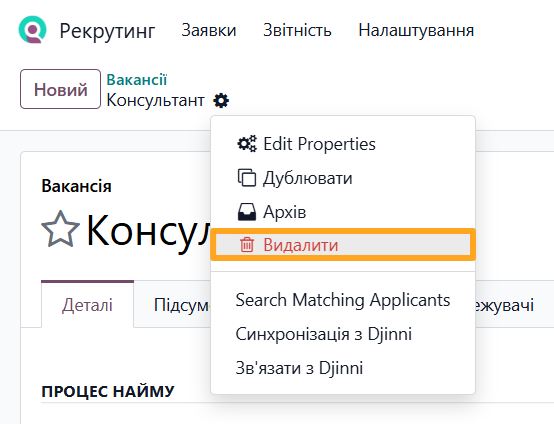This screenshot has height=424, width=554.
Task: Click the Консультант breadcrumb text
Action: [x=155, y=100]
